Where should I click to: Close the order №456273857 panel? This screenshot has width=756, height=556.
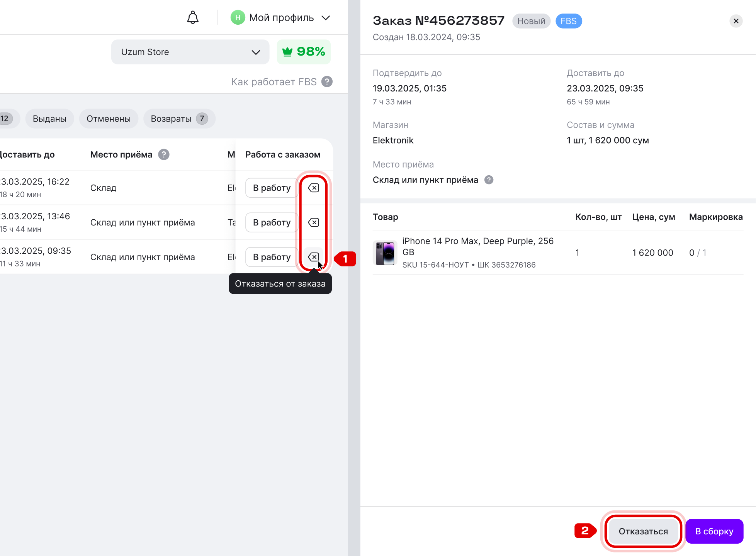(x=736, y=21)
